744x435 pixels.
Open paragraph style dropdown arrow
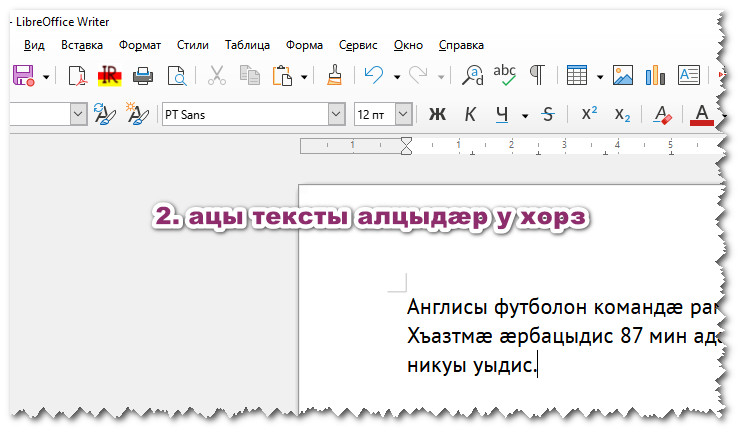tap(78, 114)
